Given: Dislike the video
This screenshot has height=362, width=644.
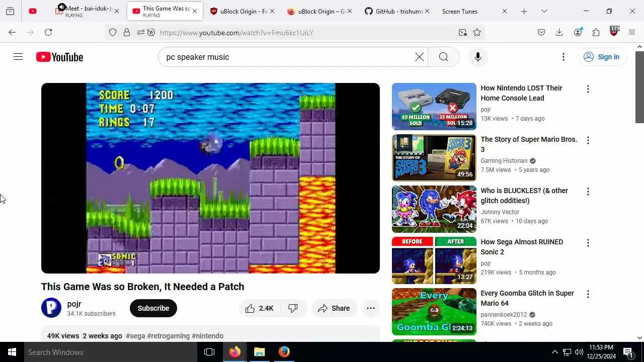Looking at the screenshot, I should (293, 308).
